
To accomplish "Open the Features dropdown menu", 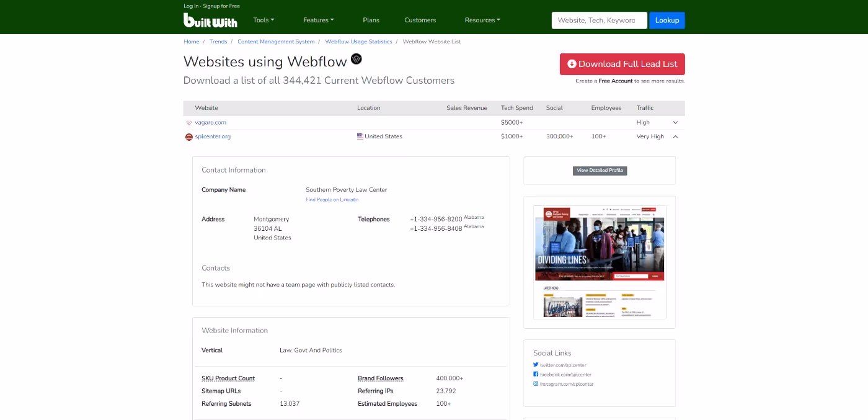I will [319, 20].
